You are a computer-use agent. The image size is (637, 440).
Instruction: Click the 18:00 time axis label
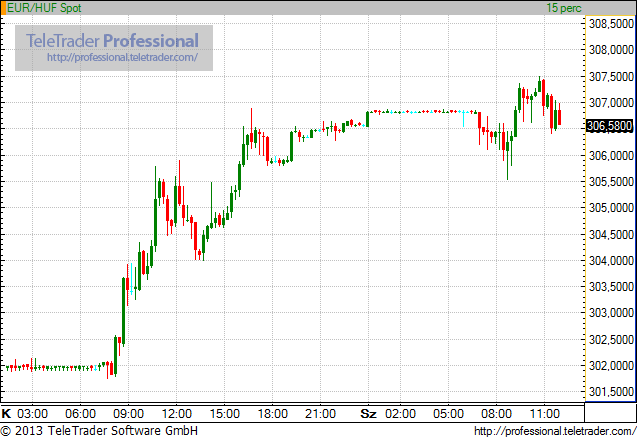[x=273, y=414]
